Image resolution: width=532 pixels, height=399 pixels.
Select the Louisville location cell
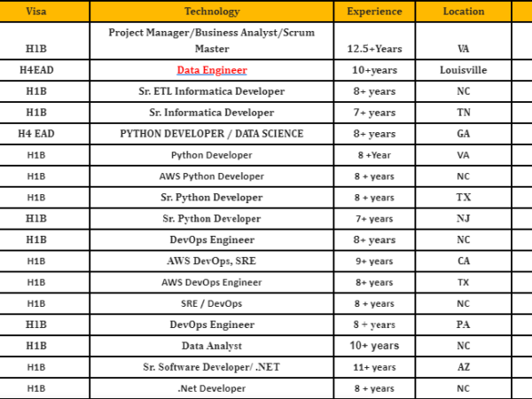click(x=463, y=70)
